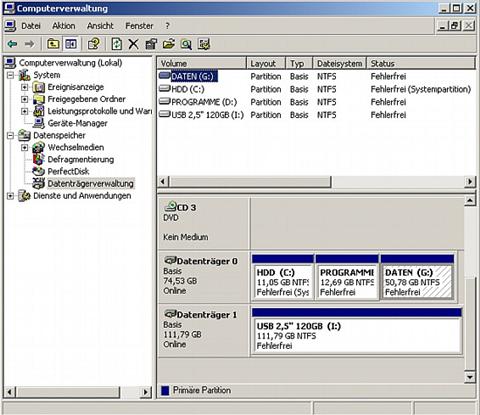
Task: Select the Freigegebene Ordner tree item
Action: point(87,99)
